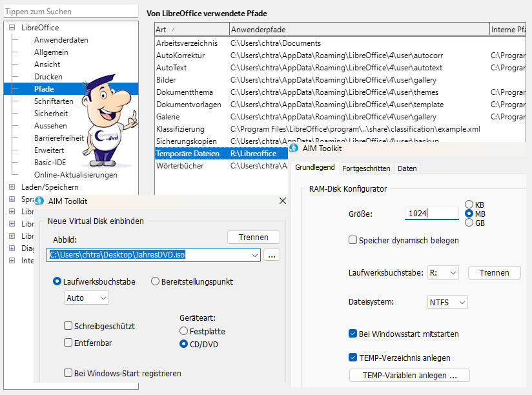Select Bereitstellungspunkt radio option

click(x=155, y=281)
